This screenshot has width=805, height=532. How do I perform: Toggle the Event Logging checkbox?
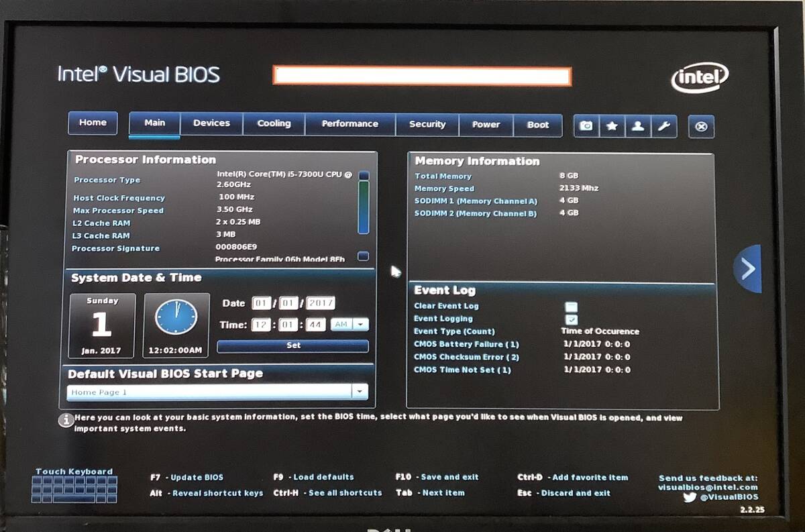click(572, 319)
